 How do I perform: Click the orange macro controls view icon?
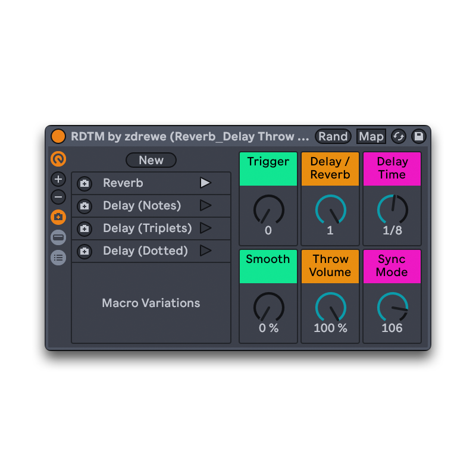(x=58, y=159)
